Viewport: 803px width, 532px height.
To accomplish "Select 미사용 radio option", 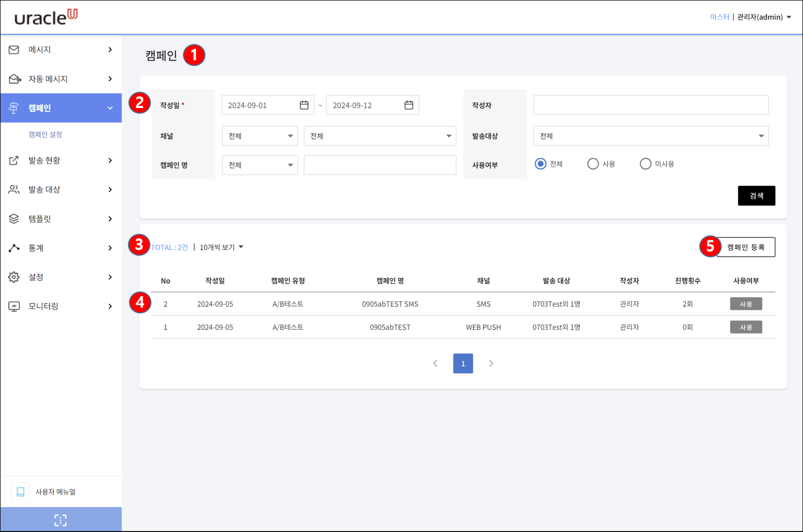I will (x=646, y=164).
